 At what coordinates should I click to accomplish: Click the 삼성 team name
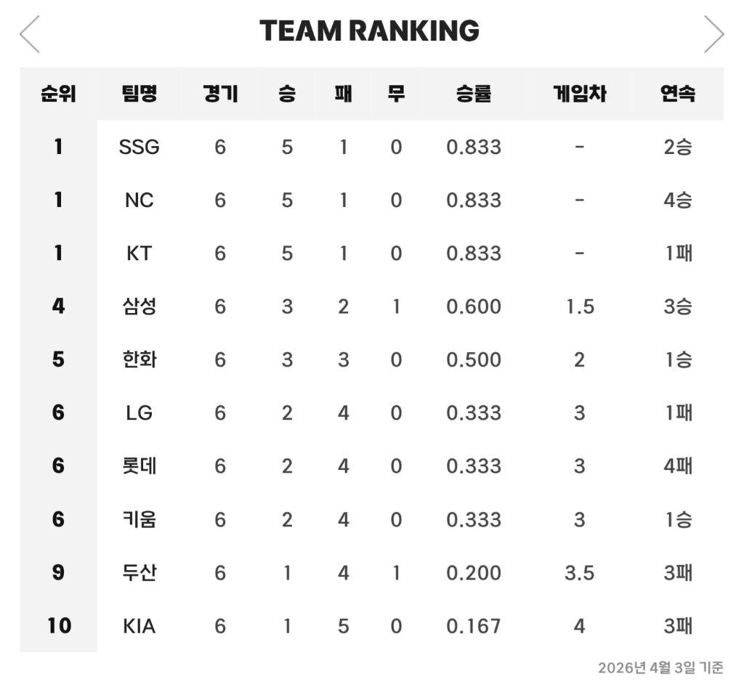coord(139,306)
